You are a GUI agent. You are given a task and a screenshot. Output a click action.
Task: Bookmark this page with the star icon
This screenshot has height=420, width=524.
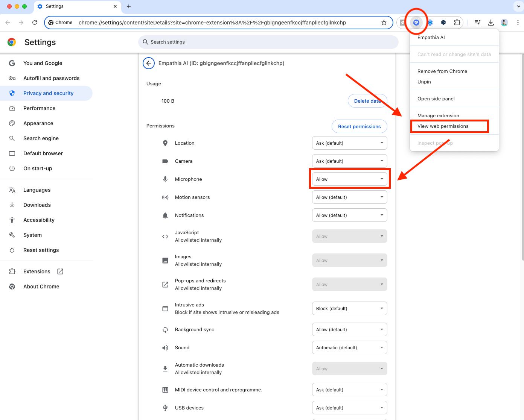[384, 23]
